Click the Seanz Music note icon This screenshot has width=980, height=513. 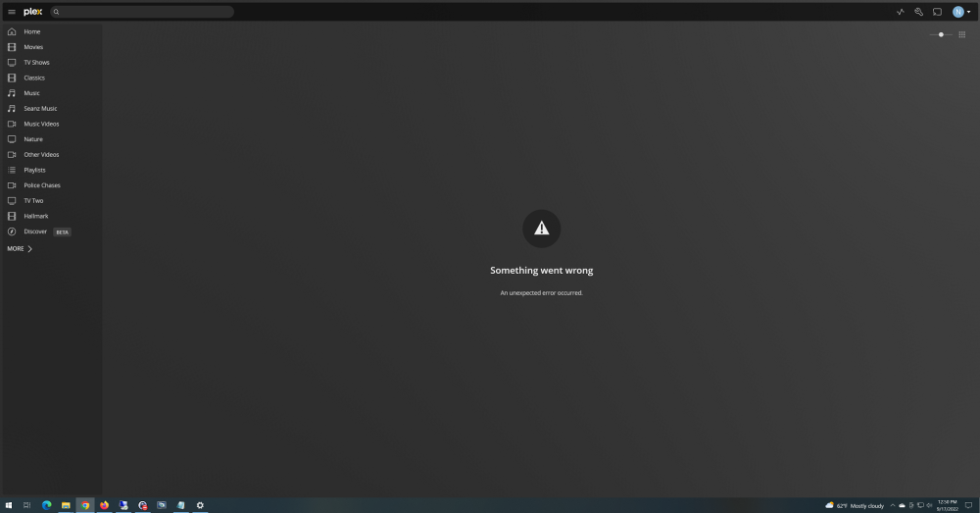click(11, 108)
